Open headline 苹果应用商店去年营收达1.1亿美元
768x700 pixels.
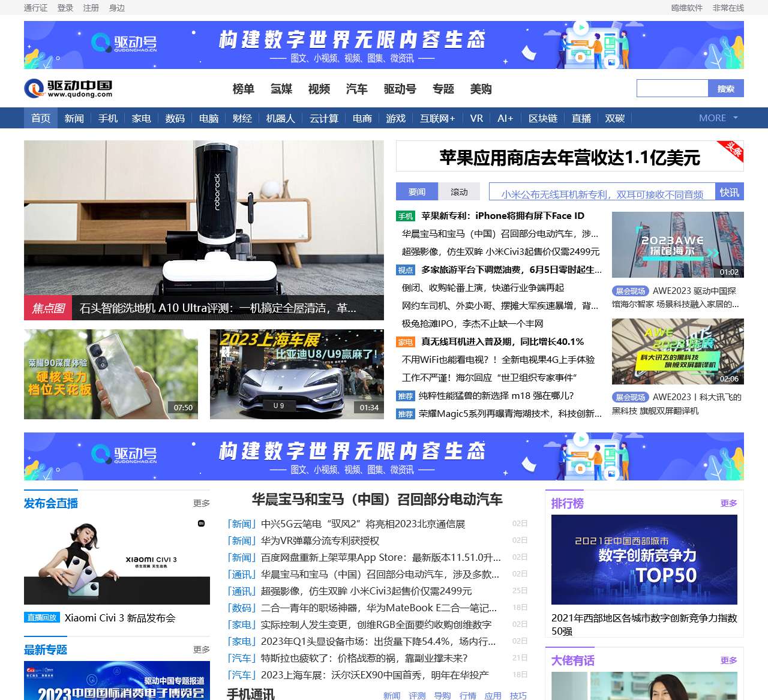pos(570,158)
